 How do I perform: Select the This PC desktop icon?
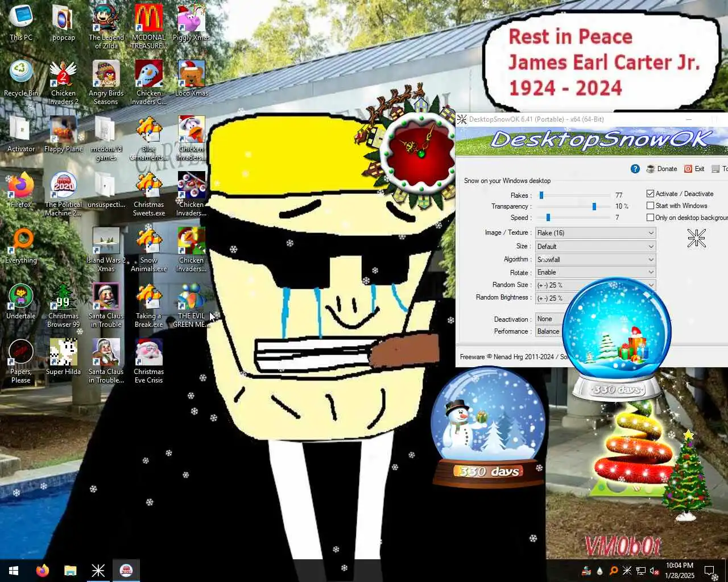pos(21,24)
